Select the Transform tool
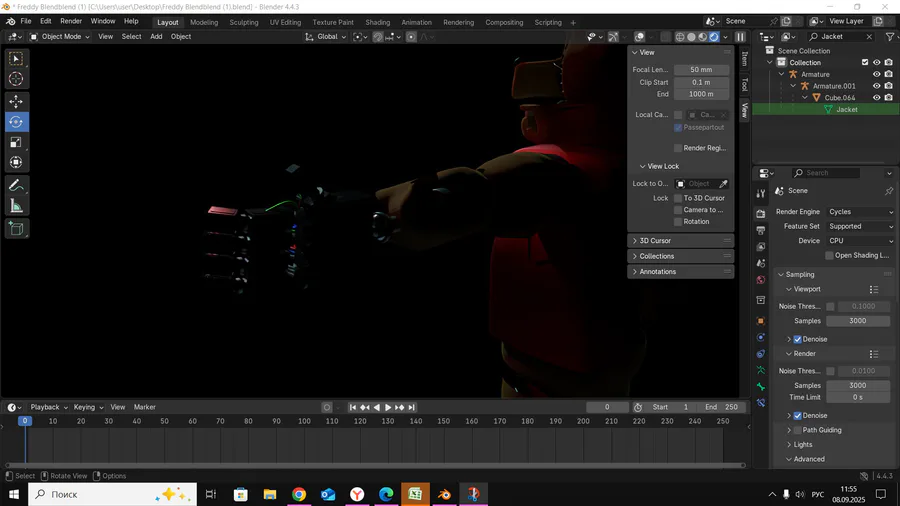 (x=16, y=162)
